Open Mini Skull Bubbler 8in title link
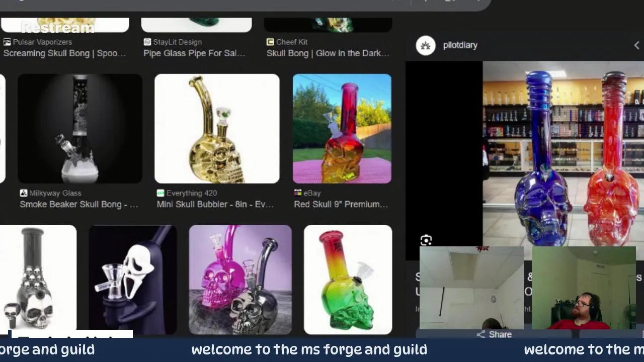 click(x=215, y=204)
